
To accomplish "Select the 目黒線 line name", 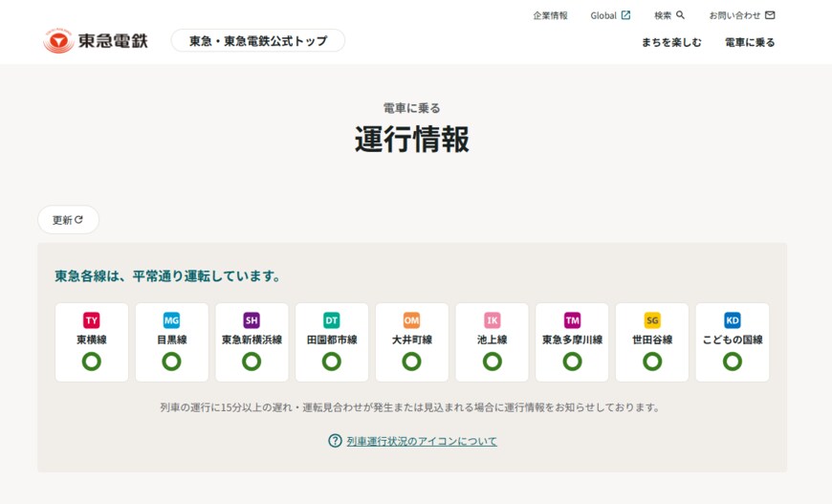I will tap(171, 340).
